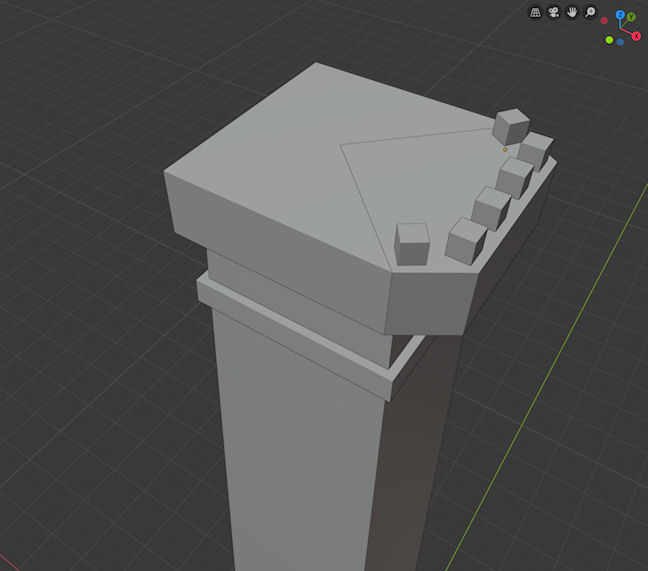Select the topmost small cube

click(511, 126)
